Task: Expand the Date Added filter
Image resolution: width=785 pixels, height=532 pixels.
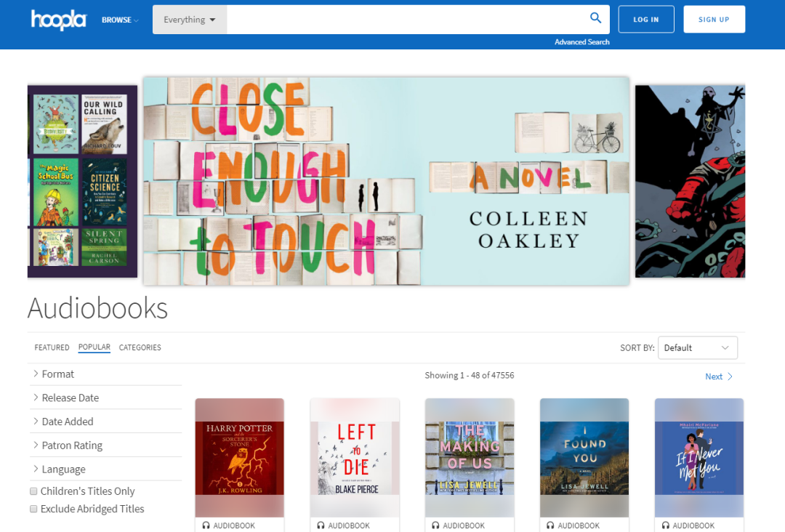Action: (x=105, y=422)
